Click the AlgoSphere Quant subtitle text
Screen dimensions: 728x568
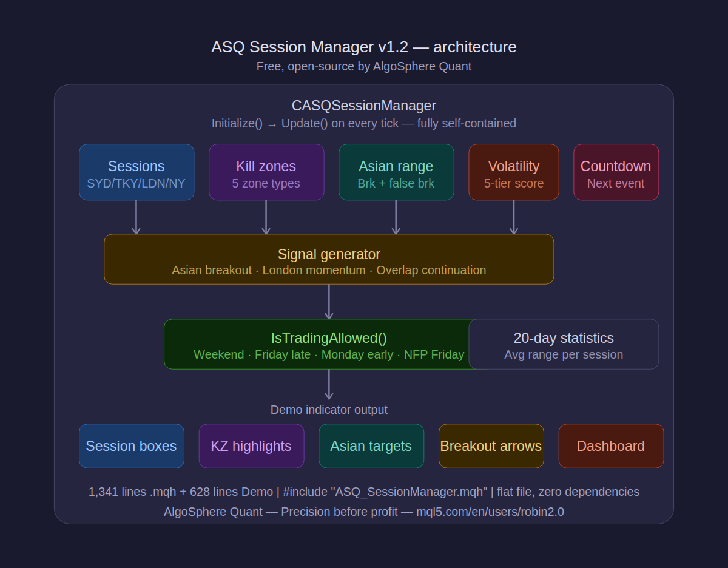[x=363, y=66]
